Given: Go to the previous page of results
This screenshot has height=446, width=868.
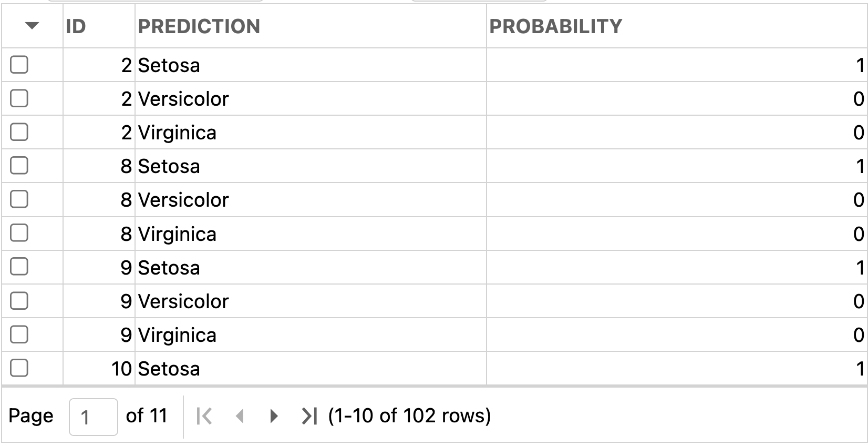Looking at the screenshot, I should tap(240, 417).
